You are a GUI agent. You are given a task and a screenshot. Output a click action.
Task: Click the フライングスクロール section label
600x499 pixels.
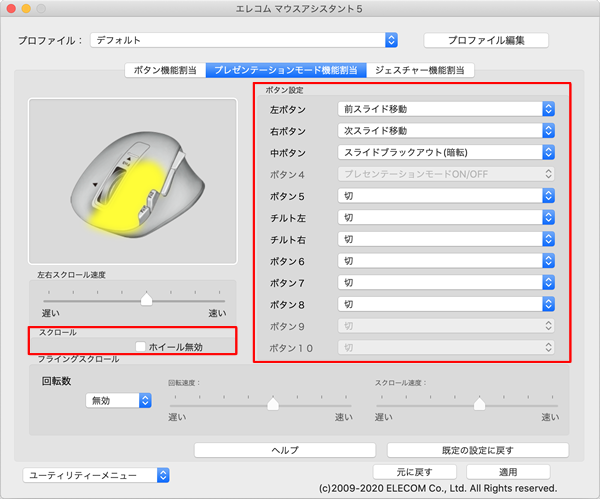(x=78, y=359)
